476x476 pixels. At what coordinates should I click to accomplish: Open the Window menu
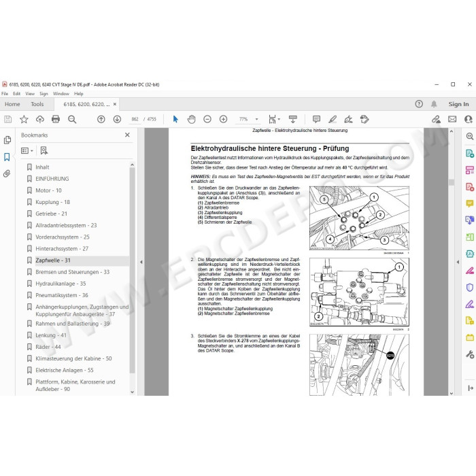(61, 94)
